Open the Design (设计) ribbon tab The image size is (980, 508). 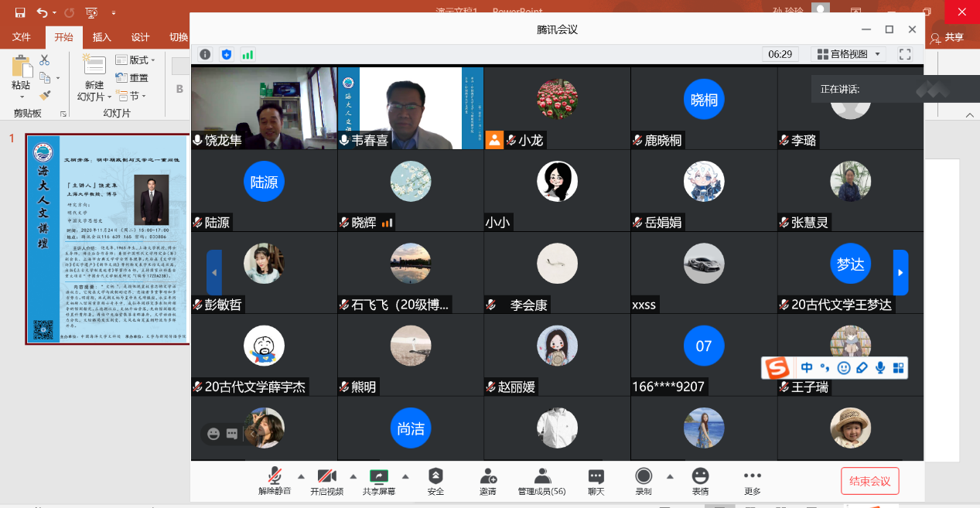140,37
